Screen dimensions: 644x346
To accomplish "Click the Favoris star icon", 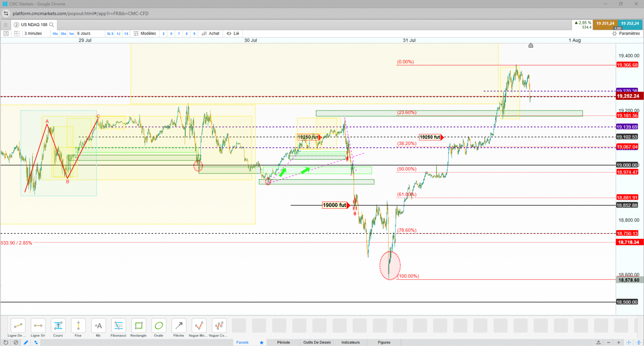I will [x=262, y=342].
